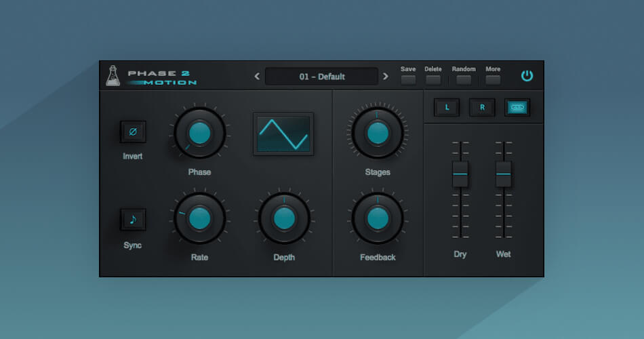
Task: Toggle the stereo link button
Action: click(x=517, y=107)
